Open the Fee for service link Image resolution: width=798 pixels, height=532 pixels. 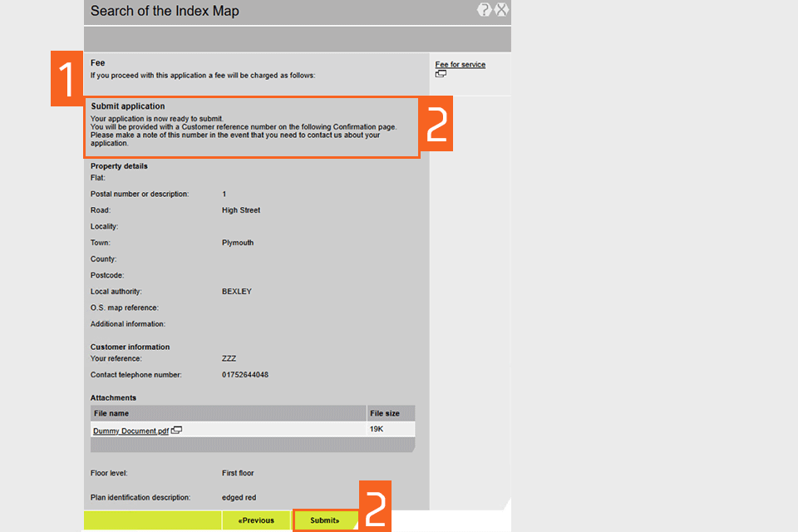point(460,64)
